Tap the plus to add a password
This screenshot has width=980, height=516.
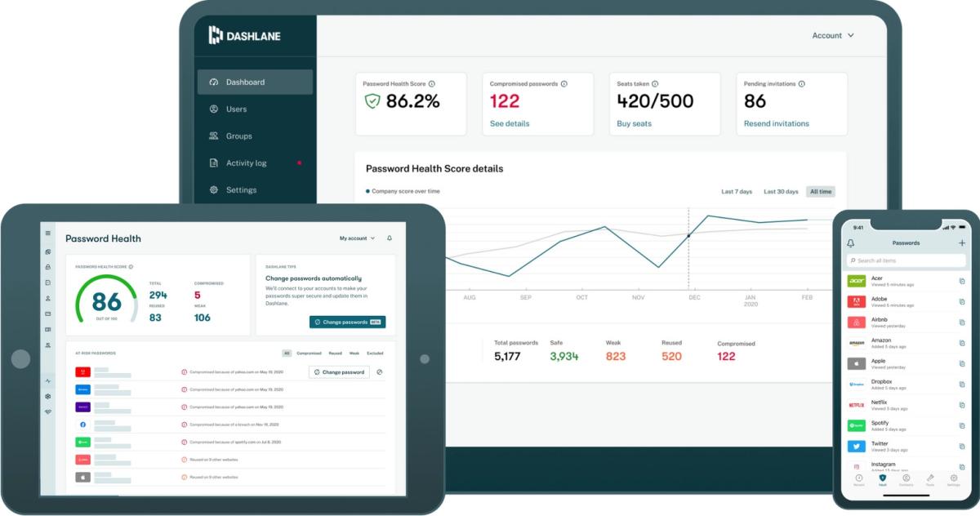(962, 242)
